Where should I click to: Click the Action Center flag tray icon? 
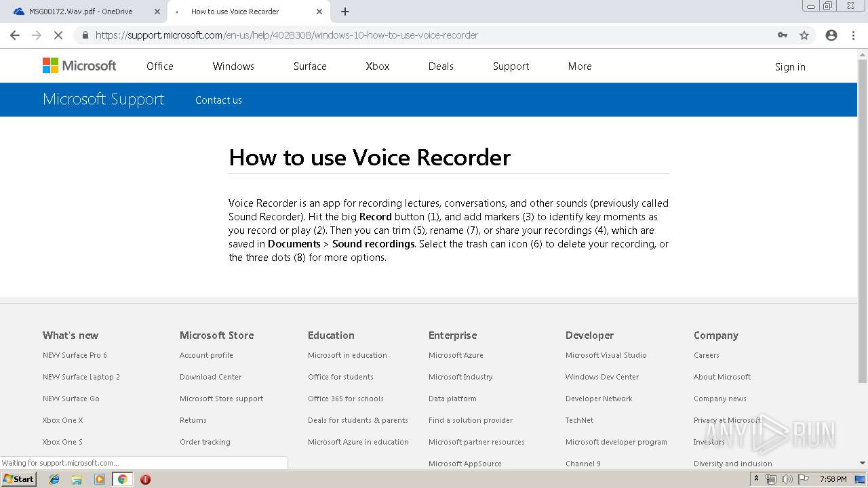click(803, 479)
